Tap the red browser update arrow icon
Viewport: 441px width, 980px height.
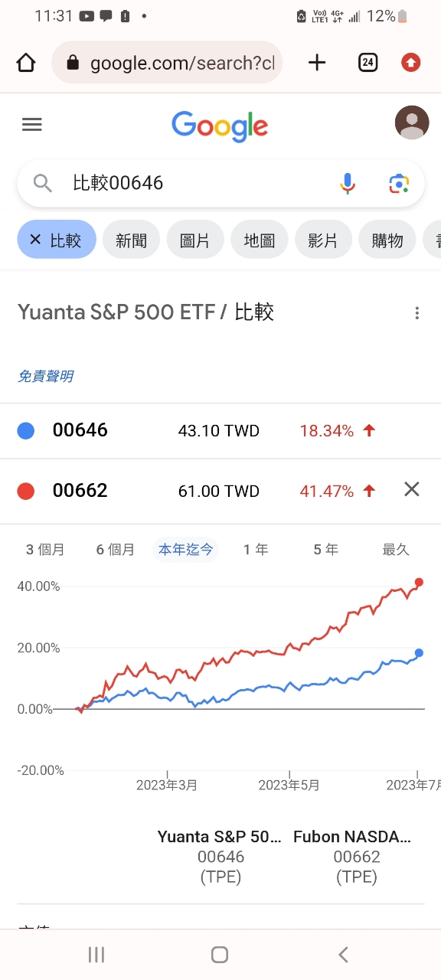pyautogui.click(x=411, y=63)
